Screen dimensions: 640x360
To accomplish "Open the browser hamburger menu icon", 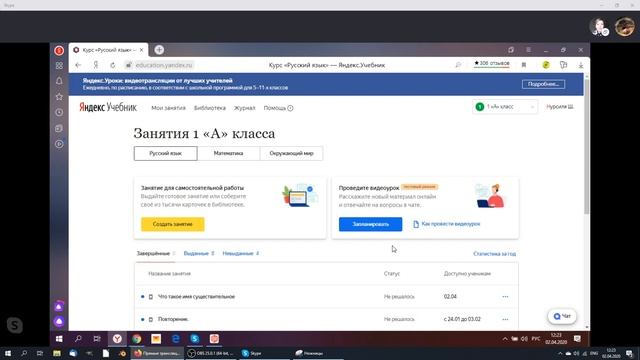I will pyautogui.click(x=528, y=50).
